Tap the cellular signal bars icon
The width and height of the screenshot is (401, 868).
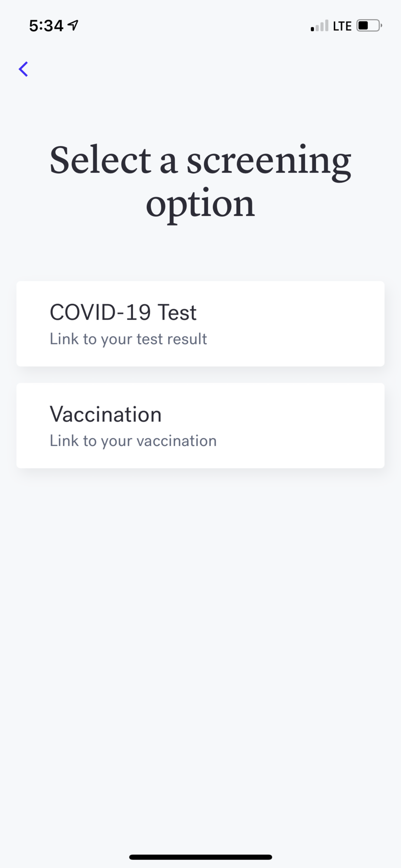point(319,26)
